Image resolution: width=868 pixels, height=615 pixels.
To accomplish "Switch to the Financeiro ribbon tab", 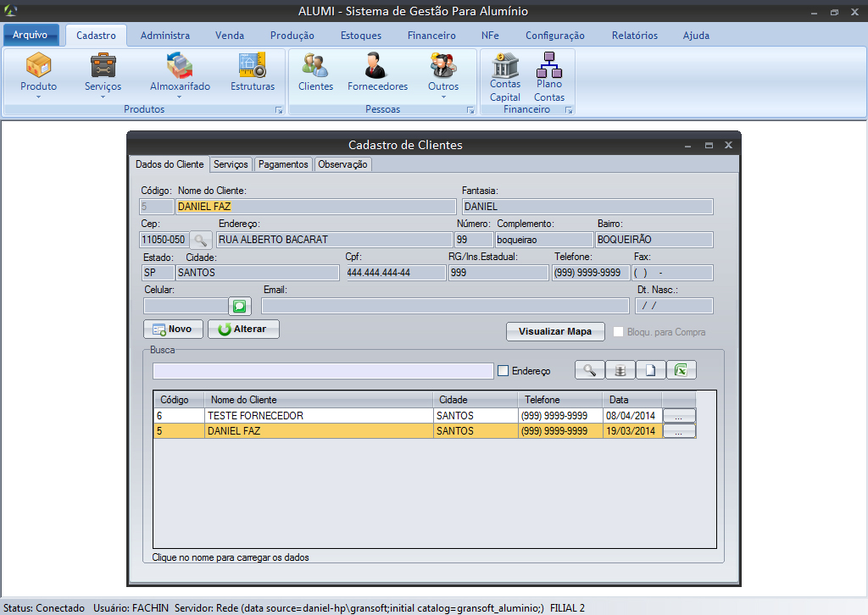I will tap(431, 36).
